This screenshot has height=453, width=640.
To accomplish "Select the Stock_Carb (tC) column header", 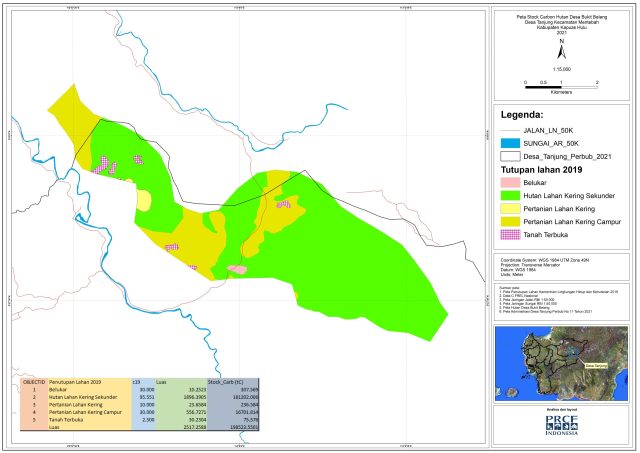I will pos(233,382).
